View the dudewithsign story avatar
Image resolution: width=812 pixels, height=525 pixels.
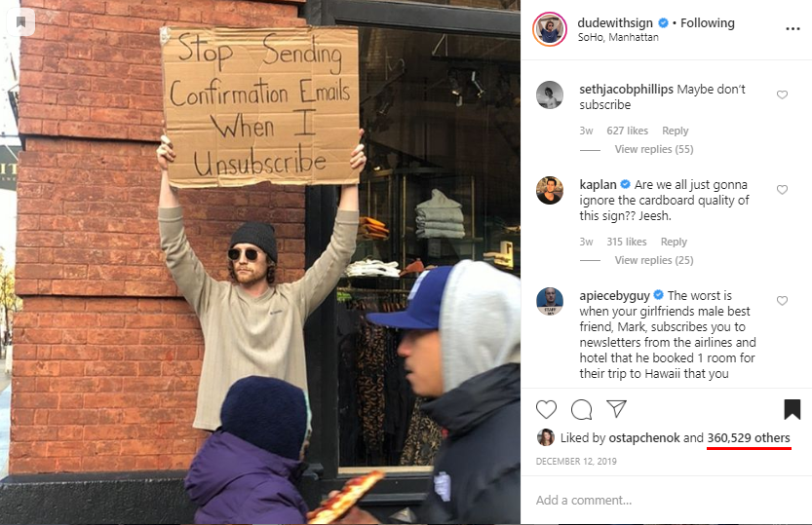[x=550, y=29]
